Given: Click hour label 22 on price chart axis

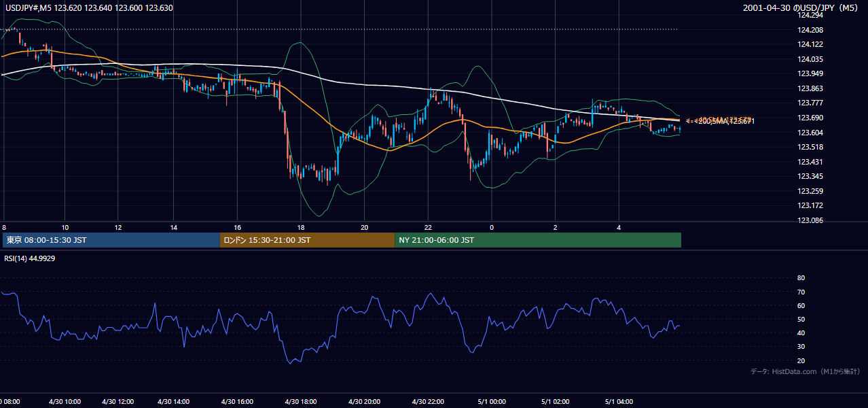Looking at the screenshot, I should point(428,227).
